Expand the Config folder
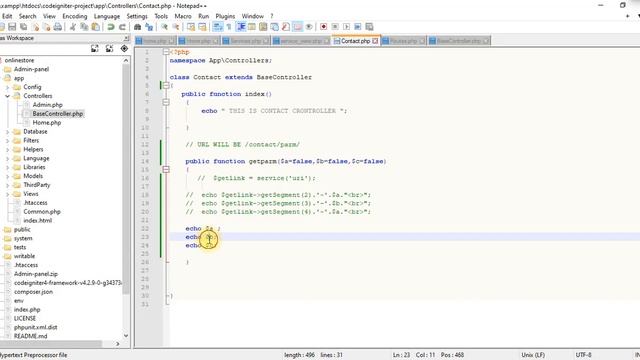 7,87
